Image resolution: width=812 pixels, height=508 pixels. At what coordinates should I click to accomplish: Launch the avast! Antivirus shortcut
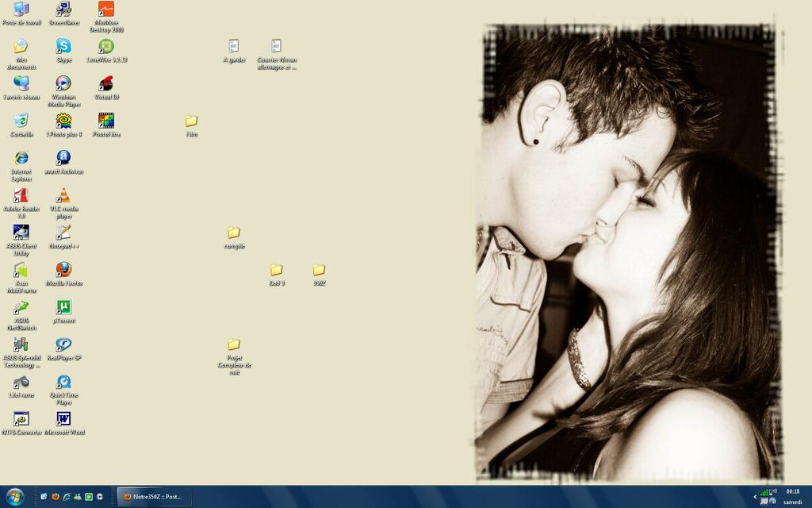[63, 158]
